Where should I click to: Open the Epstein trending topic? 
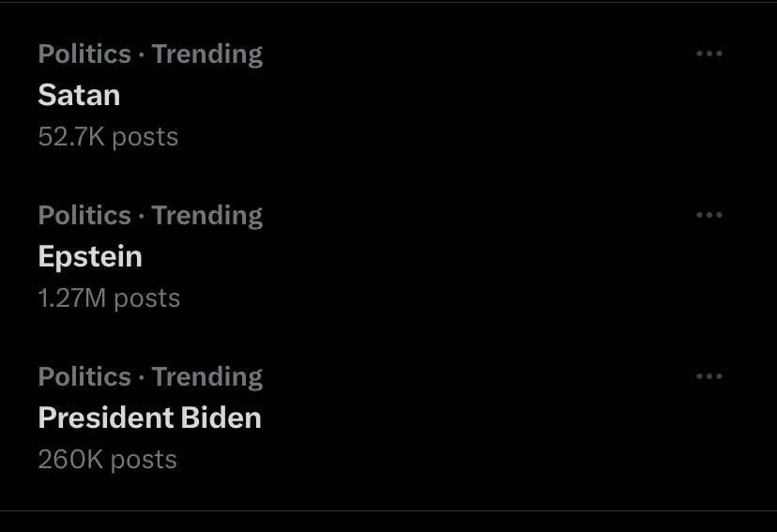(x=90, y=256)
